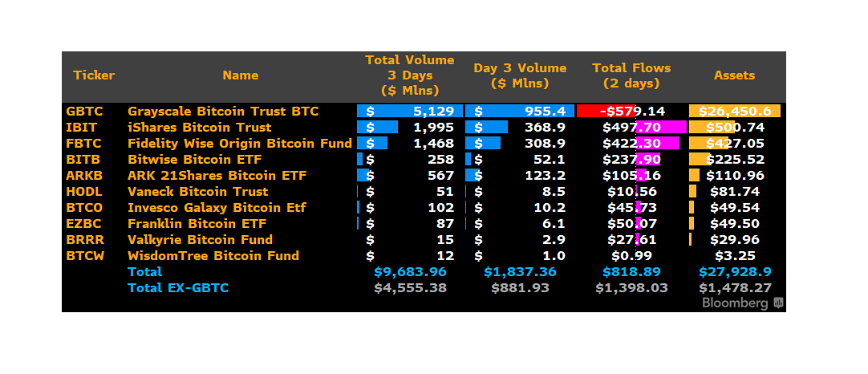Click the Bloomberg logo icon

(x=777, y=303)
